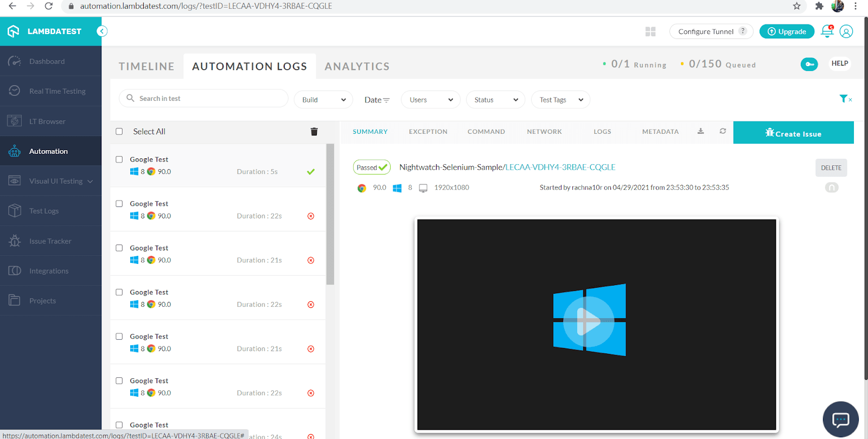Open the notifications bell

[x=827, y=31]
